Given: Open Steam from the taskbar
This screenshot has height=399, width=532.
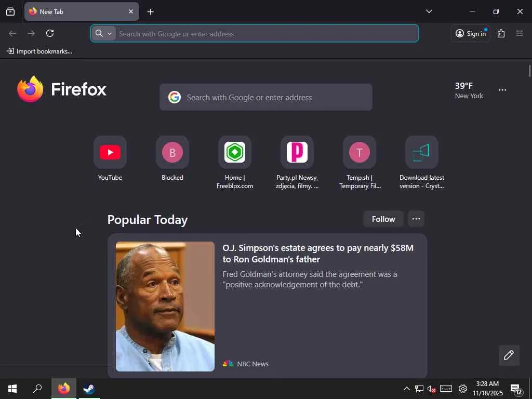Looking at the screenshot, I should coord(89,389).
